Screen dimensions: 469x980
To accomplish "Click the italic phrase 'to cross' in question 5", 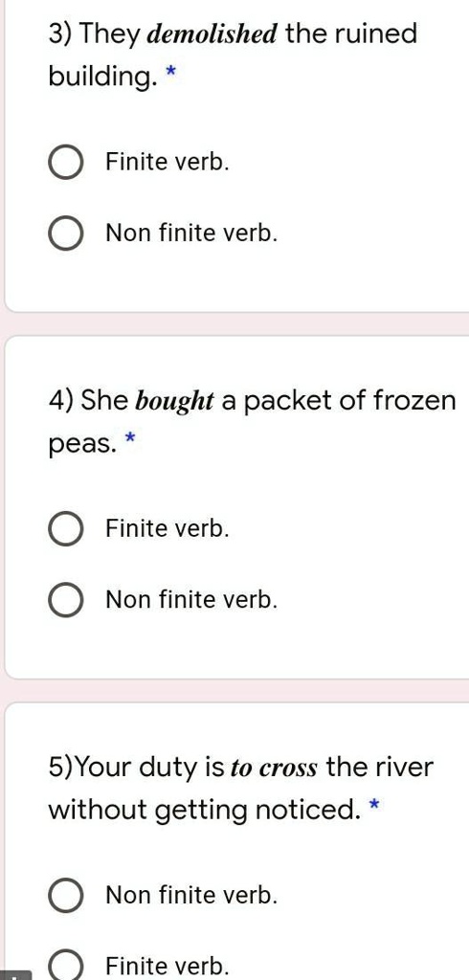I will pyautogui.click(x=274, y=768).
